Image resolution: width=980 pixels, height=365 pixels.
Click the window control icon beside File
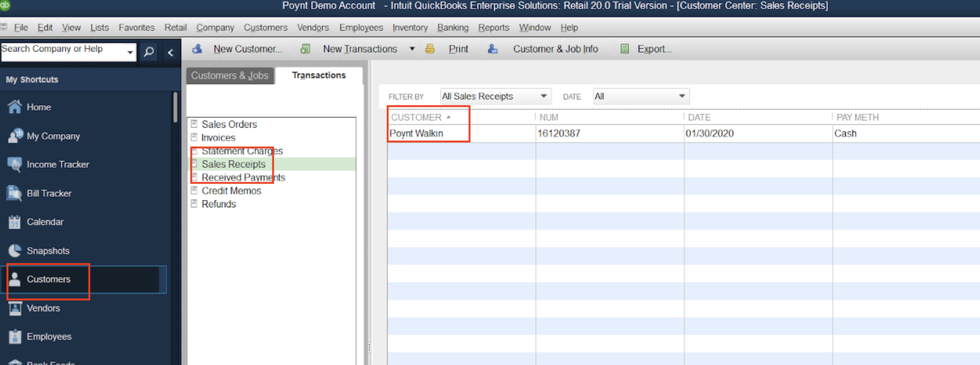pyautogui.click(x=4, y=27)
